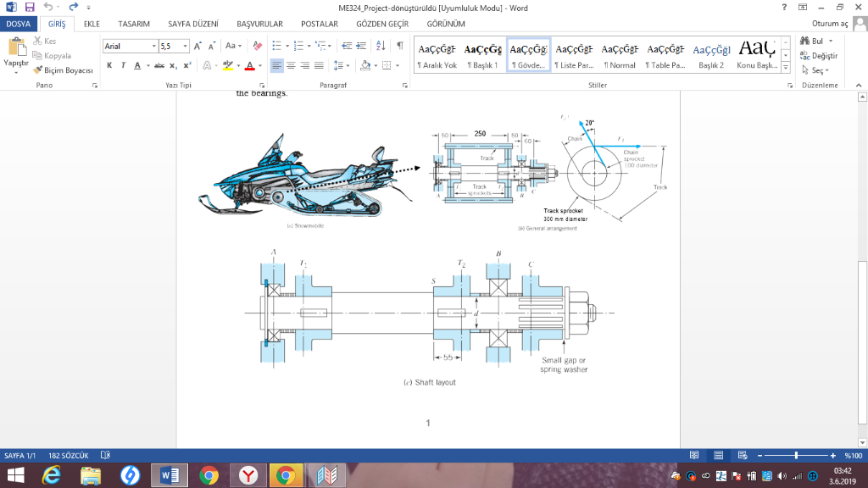Align text to the right

tap(304, 66)
